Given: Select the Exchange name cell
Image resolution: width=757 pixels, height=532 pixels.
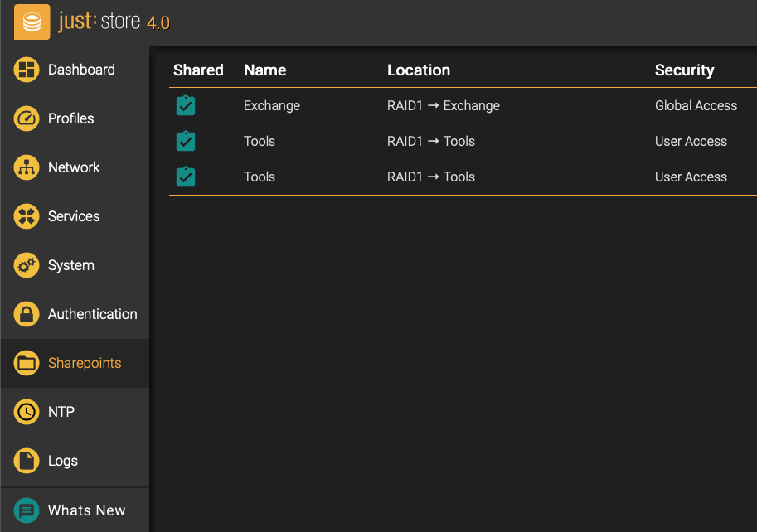Looking at the screenshot, I should [x=272, y=105].
